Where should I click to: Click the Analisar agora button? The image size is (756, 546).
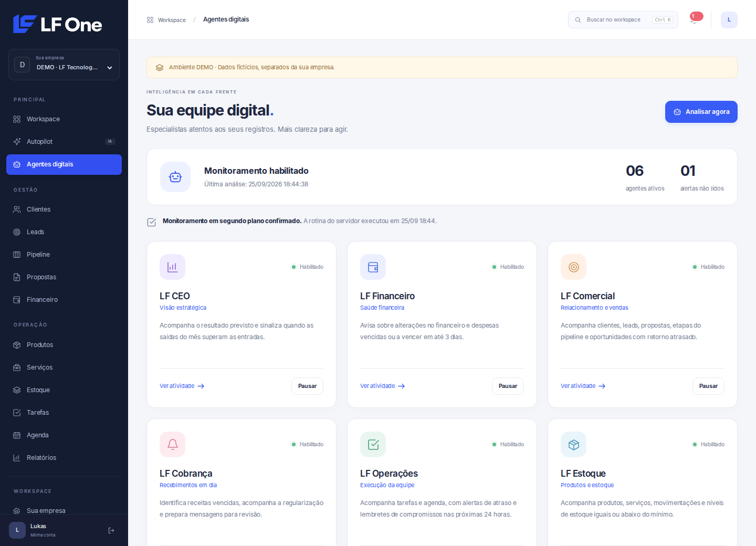(701, 112)
